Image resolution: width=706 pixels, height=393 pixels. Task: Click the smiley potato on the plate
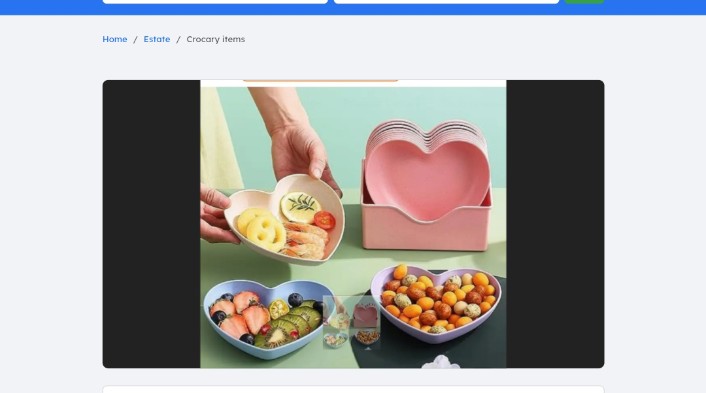[x=266, y=231]
